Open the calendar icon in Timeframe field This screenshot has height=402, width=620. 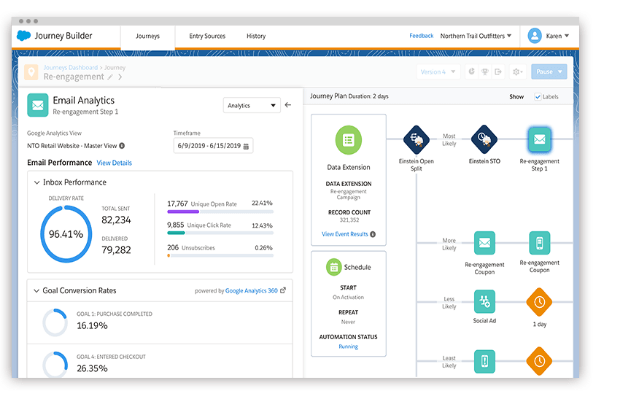click(x=246, y=146)
